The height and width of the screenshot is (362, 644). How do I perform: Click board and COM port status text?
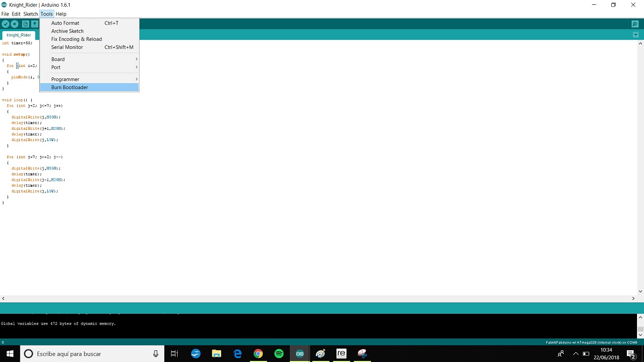pos(591,342)
